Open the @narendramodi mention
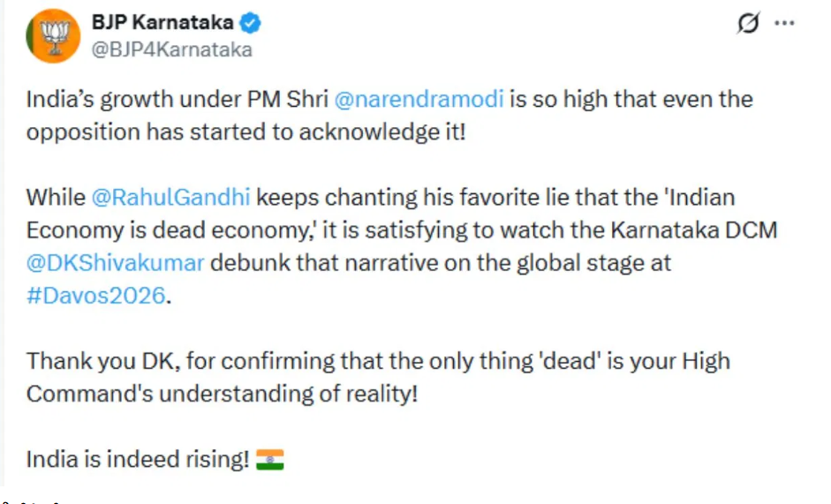The image size is (831, 504). pyautogui.click(x=419, y=98)
